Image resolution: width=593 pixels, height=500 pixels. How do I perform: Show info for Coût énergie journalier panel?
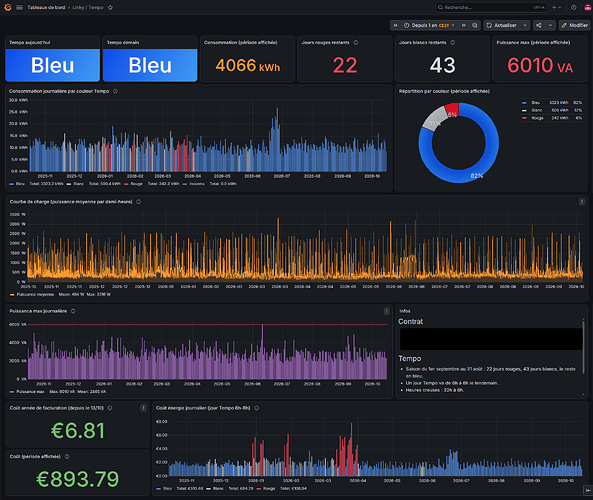256,408
